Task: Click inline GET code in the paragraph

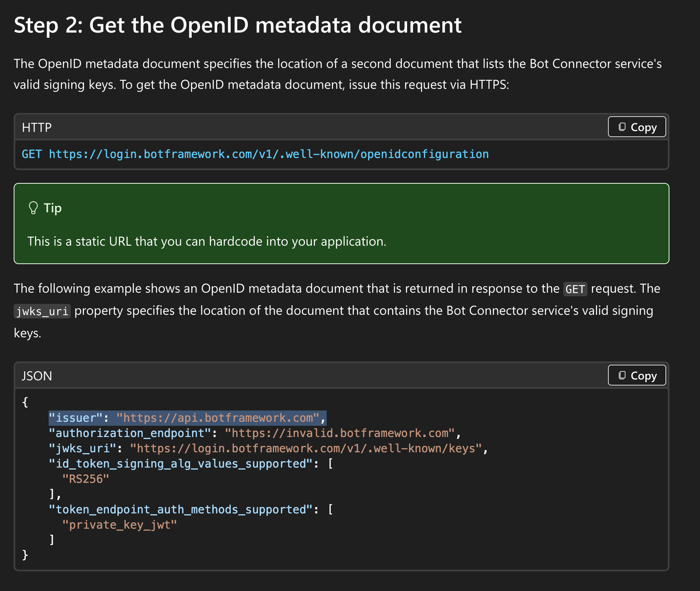Action: [x=575, y=289]
